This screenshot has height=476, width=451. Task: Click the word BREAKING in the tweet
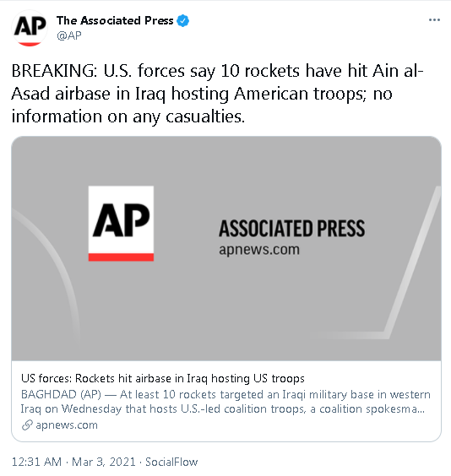click(x=54, y=71)
